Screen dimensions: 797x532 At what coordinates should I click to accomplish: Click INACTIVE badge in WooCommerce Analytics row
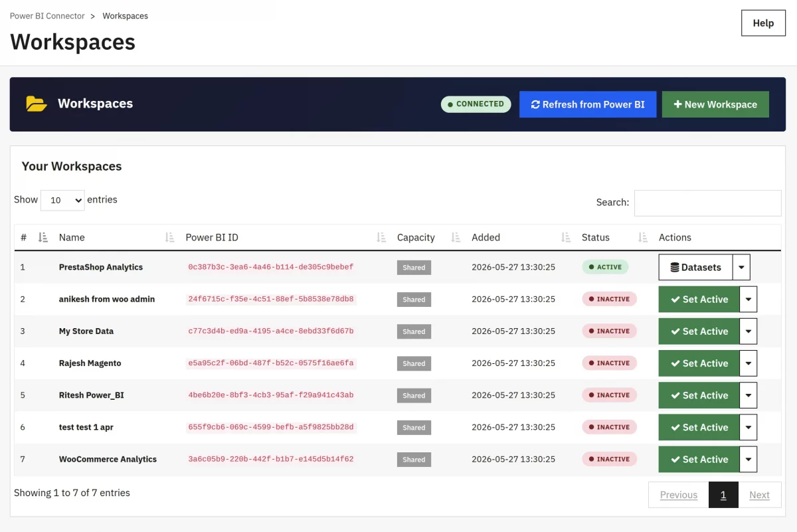tap(609, 459)
